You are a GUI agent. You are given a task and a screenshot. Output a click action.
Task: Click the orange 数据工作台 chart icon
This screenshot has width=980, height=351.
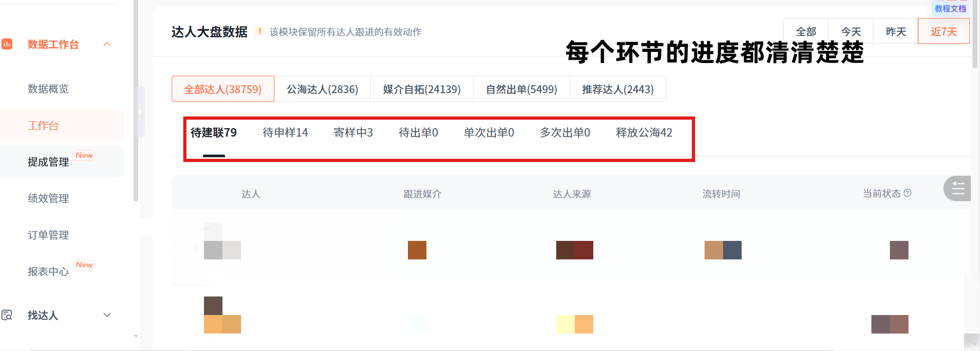(x=7, y=44)
